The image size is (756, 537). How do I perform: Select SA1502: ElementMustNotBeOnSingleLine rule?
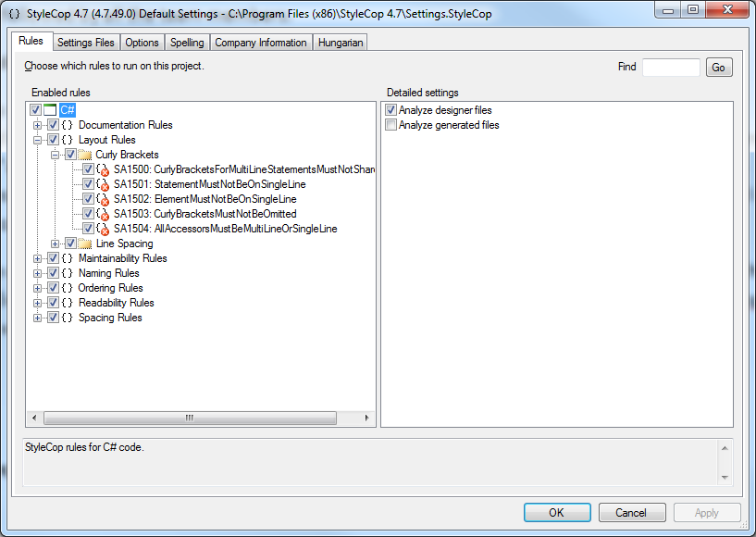[205, 199]
